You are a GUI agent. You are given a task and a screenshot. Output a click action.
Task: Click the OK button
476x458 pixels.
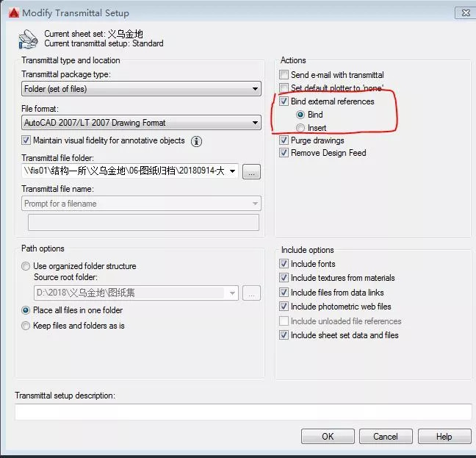(328, 436)
